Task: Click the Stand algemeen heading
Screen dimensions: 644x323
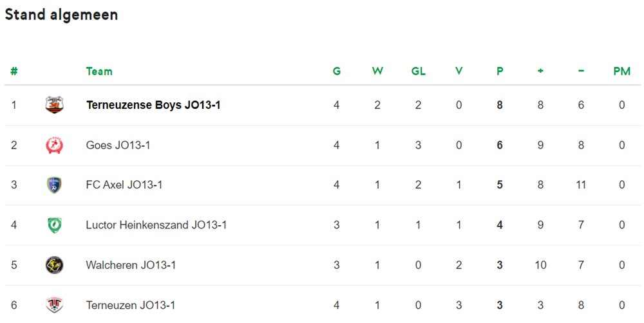Action: tap(61, 15)
